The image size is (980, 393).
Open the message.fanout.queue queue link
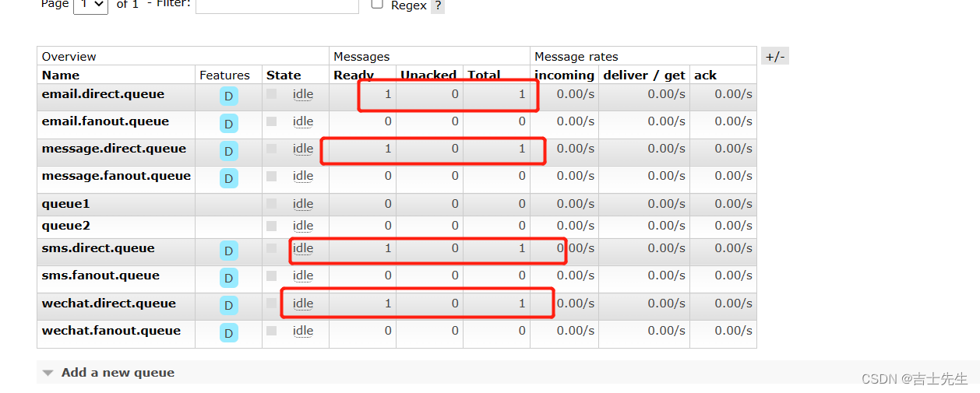(x=116, y=176)
